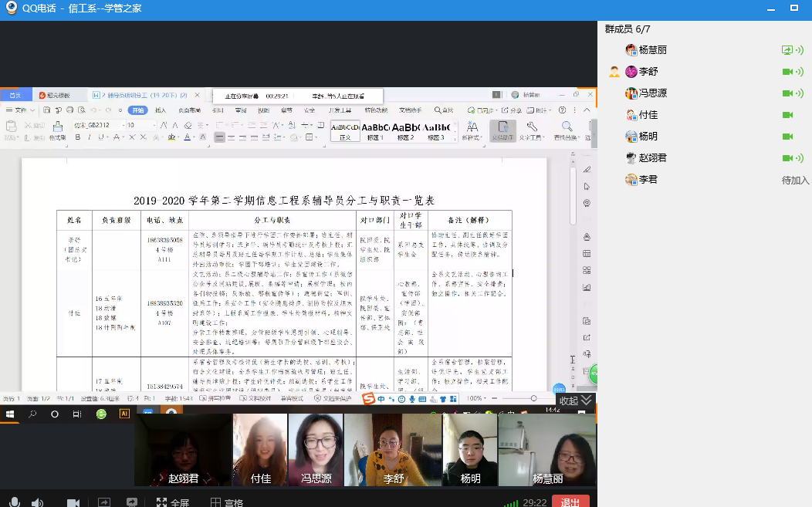812x507 pixels.
Task: Select 杨慧丽 in the member list
Action: (652, 50)
